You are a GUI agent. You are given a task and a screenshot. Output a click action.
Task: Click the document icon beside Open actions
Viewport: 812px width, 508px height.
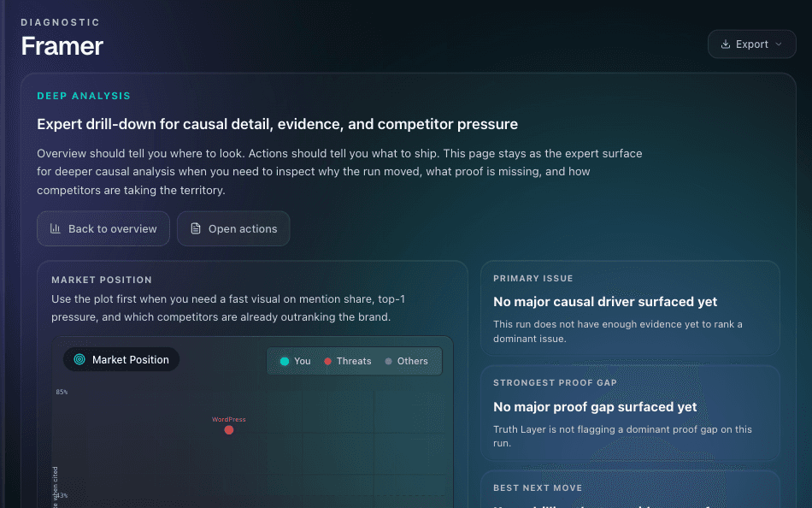(196, 229)
